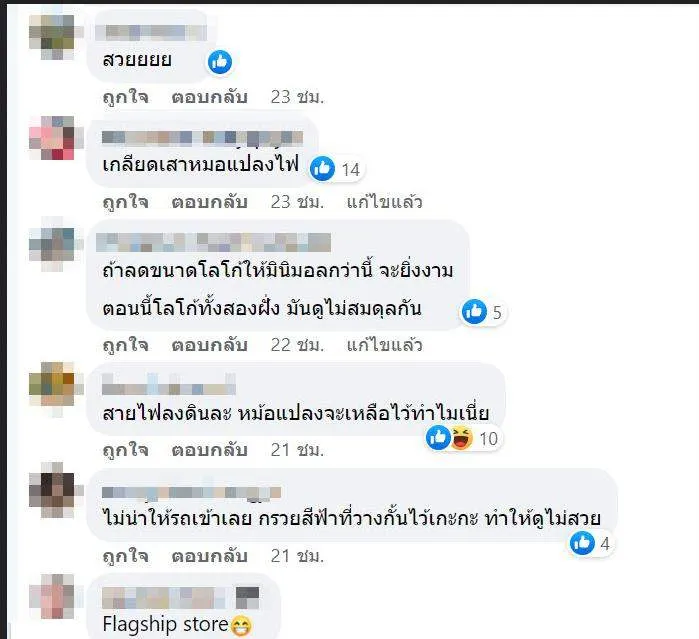This screenshot has height=639, width=699.
Task: Open the 14 likes reaction on เกลียดเสาหมอแปลงไฟ comment
Action: (x=336, y=169)
